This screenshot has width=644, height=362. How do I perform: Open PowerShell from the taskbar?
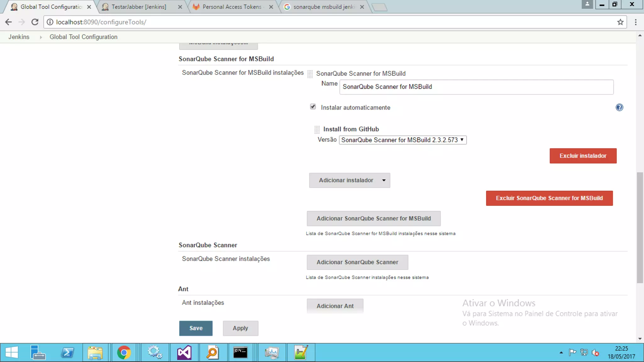pyautogui.click(x=67, y=353)
